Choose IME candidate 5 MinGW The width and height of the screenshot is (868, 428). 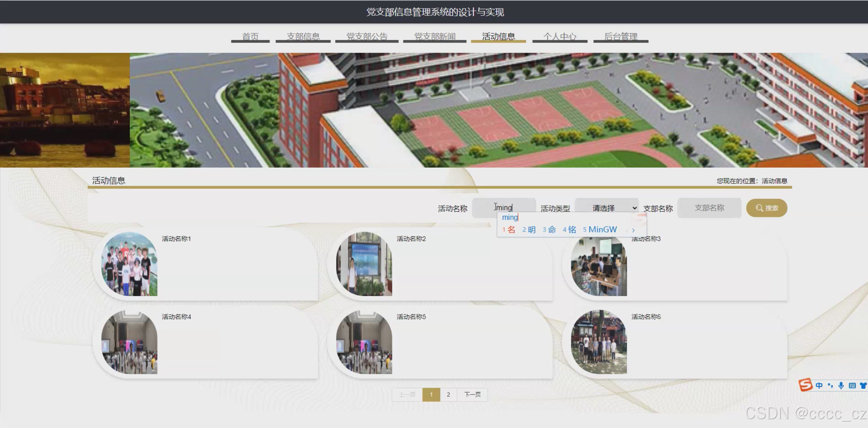(600, 230)
